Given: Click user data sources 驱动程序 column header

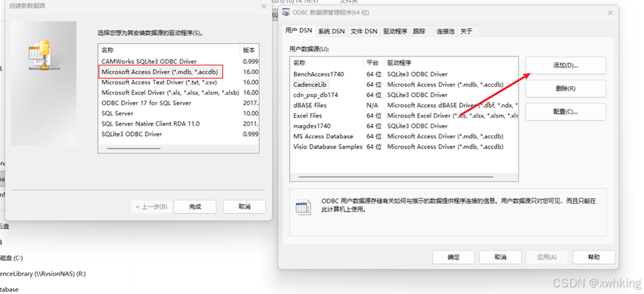Looking at the screenshot, I should pyautogui.click(x=451, y=63).
